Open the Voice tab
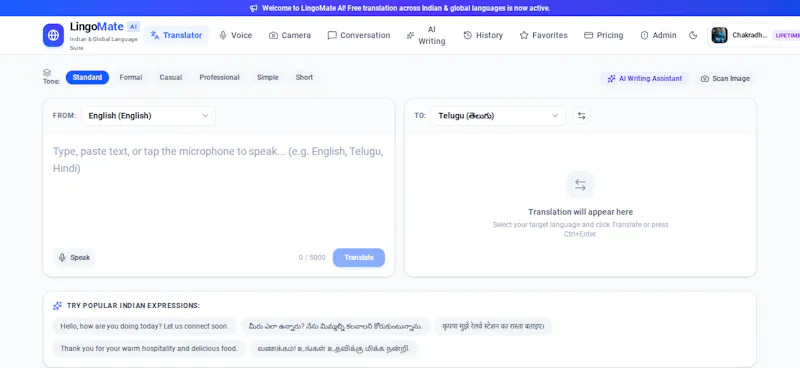Image resolution: width=800 pixels, height=368 pixels. [235, 35]
